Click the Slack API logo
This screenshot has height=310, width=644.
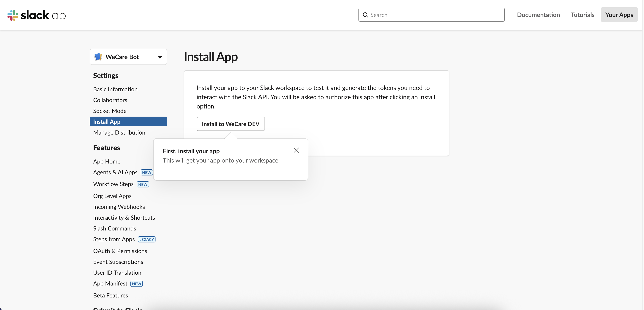[x=37, y=15]
